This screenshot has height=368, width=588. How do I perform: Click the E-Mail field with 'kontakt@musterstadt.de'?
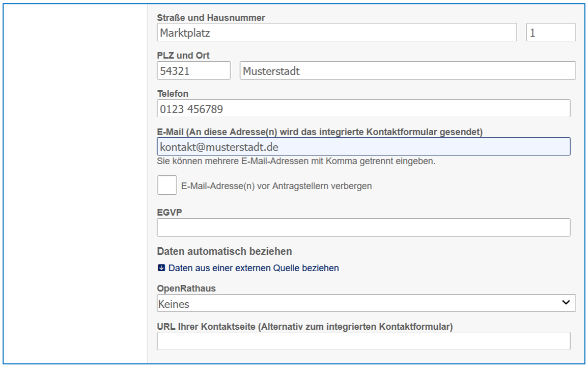coord(363,146)
